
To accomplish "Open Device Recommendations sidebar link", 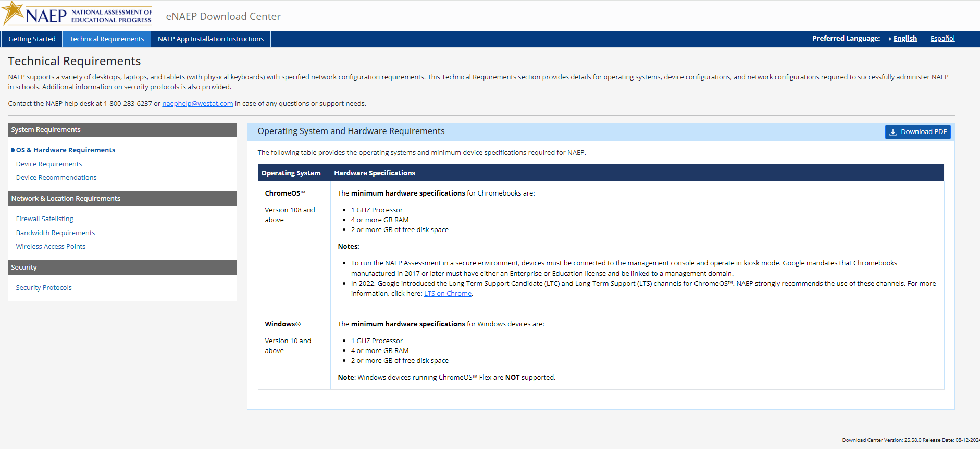I will (56, 178).
